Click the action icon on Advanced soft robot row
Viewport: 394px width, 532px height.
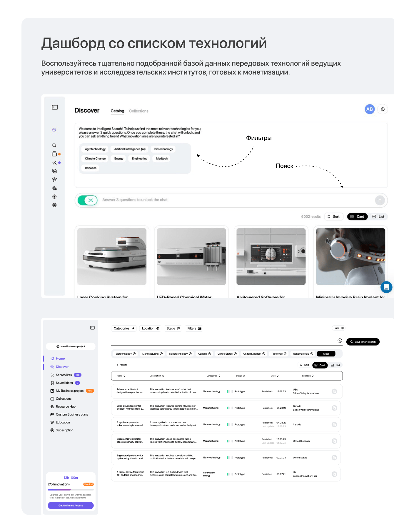[x=334, y=391]
